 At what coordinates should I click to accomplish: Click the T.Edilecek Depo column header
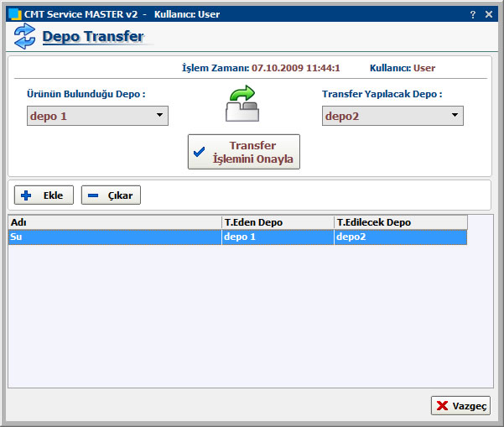click(x=399, y=222)
